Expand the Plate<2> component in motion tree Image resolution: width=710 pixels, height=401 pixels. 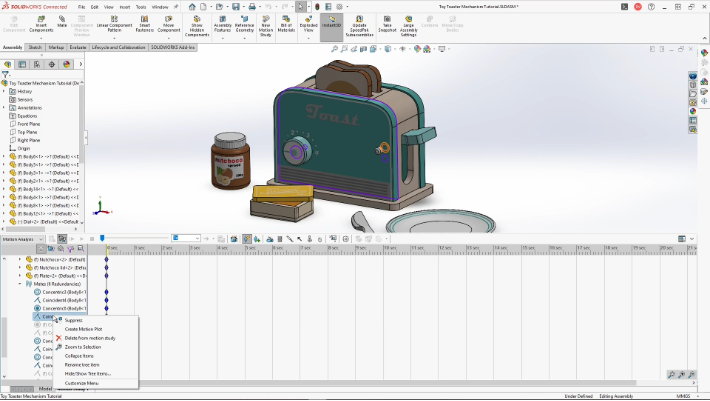[x=20, y=276]
